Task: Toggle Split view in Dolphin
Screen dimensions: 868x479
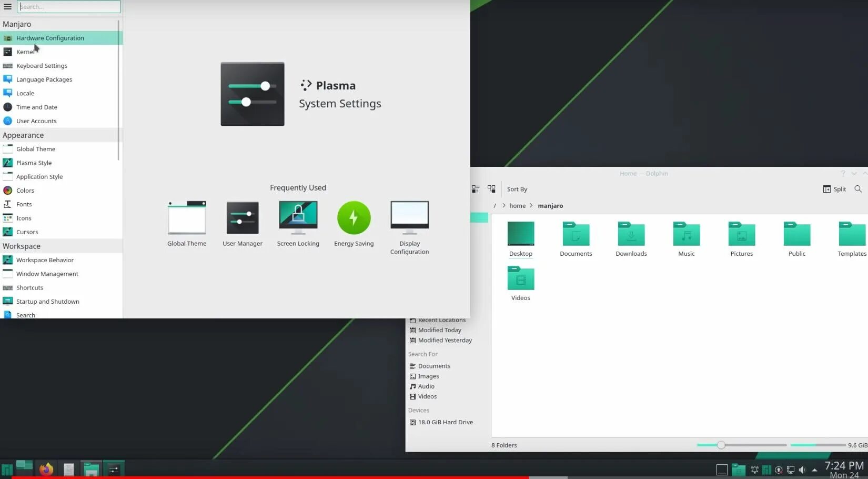Action: coord(834,189)
